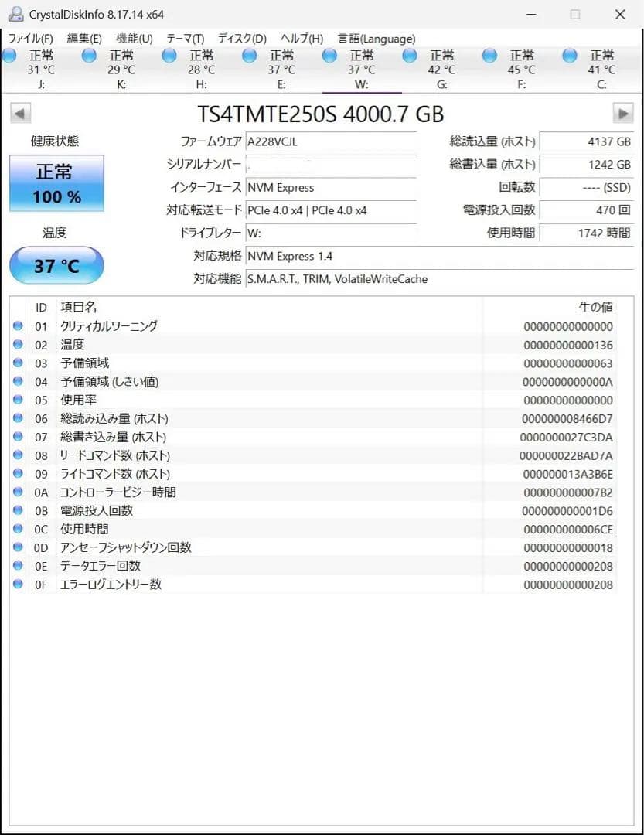Click the 正常 100% health status button

(x=55, y=183)
